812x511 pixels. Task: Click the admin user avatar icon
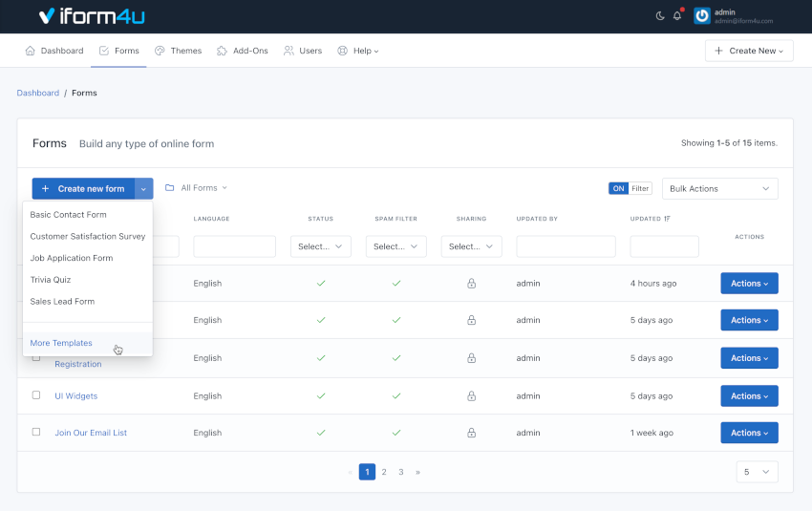(x=702, y=16)
